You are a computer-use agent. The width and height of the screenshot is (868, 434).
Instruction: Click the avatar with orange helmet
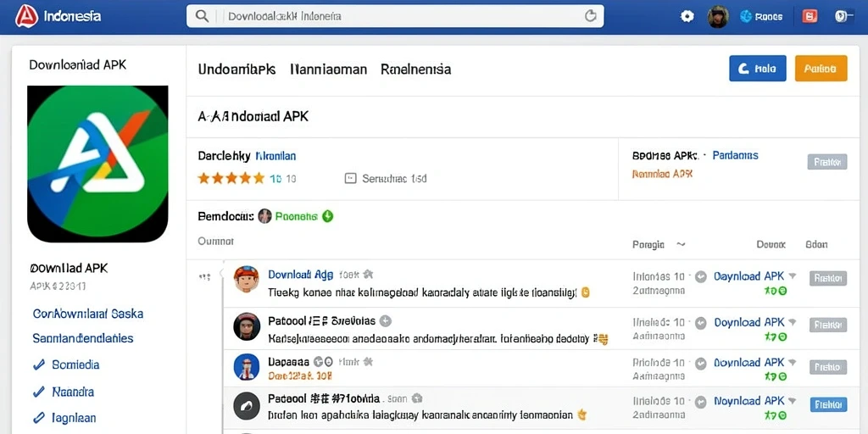247,279
